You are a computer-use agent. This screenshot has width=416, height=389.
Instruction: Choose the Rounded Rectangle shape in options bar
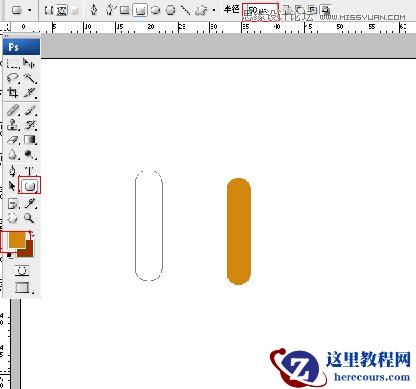pos(140,10)
